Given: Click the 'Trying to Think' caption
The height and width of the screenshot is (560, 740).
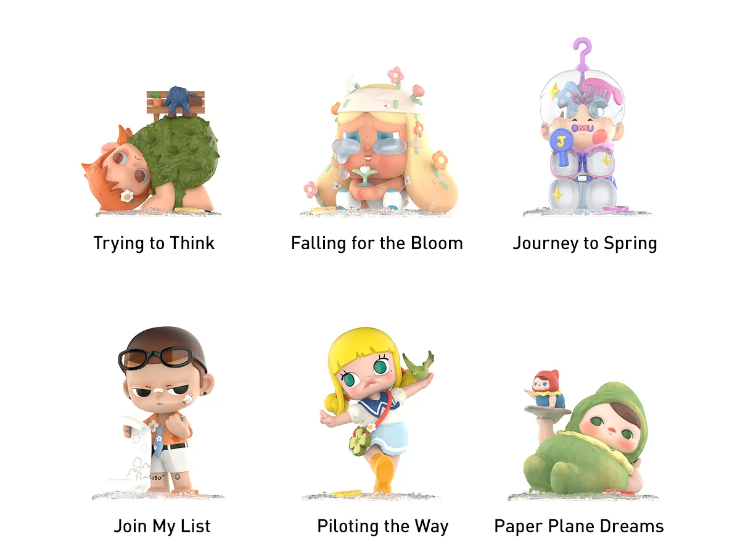Looking at the screenshot, I should point(154,243).
